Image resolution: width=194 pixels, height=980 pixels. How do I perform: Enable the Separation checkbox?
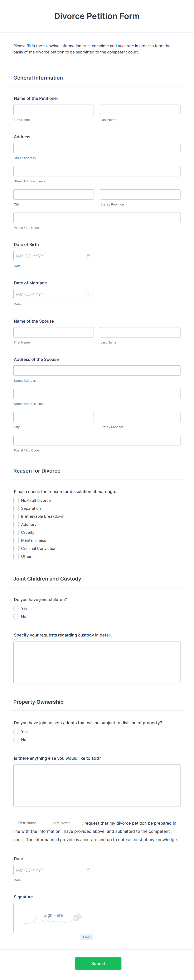tap(16, 508)
